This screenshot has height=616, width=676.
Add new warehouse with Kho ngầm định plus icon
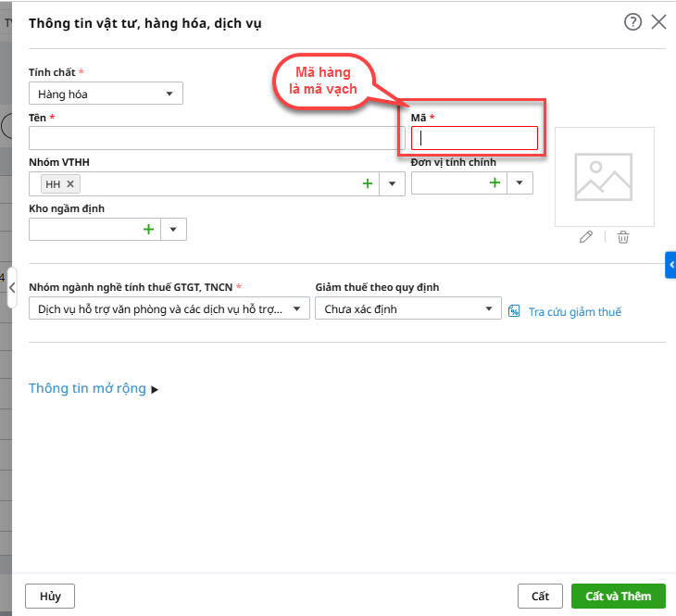pyautogui.click(x=148, y=229)
